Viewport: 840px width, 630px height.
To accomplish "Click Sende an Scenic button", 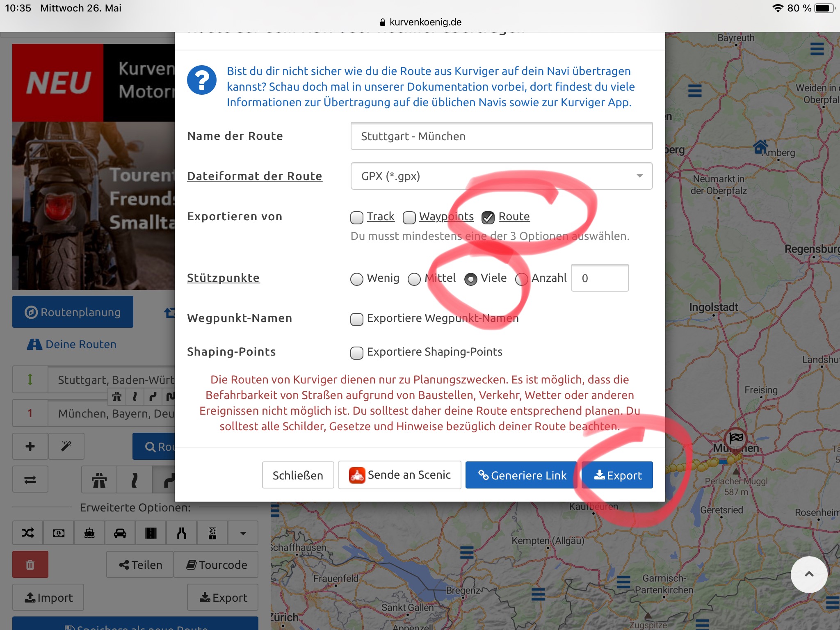I will (x=399, y=475).
